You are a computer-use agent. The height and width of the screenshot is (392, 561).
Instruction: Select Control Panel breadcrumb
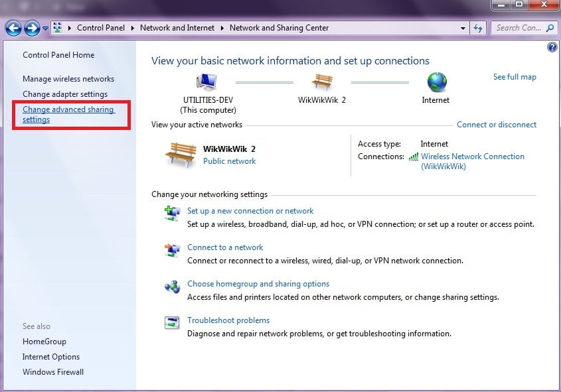(101, 28)
